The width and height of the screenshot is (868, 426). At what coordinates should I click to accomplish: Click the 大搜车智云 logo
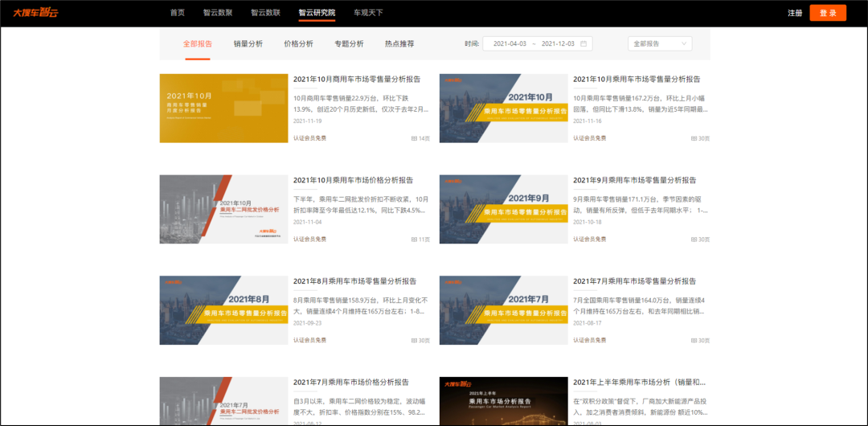(x=35, y=13)
